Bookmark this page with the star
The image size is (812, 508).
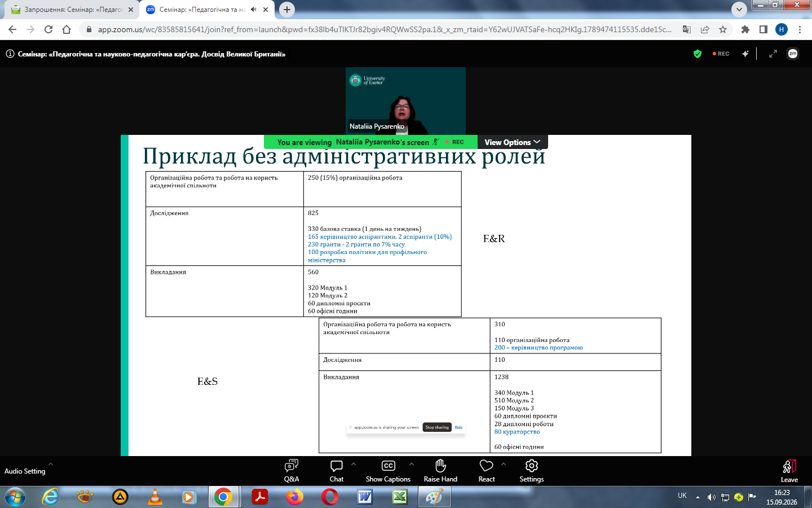point(723,29)
